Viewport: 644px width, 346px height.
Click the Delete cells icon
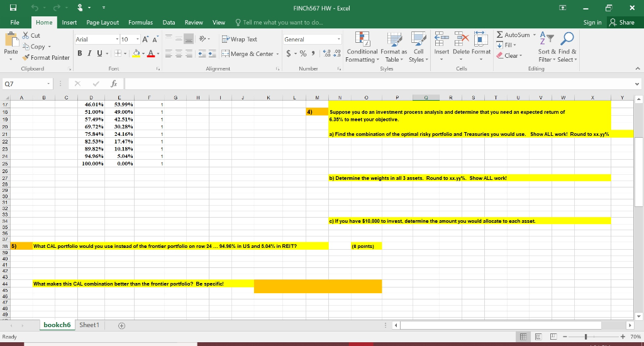pyautogui.click(x=461, y=38)
